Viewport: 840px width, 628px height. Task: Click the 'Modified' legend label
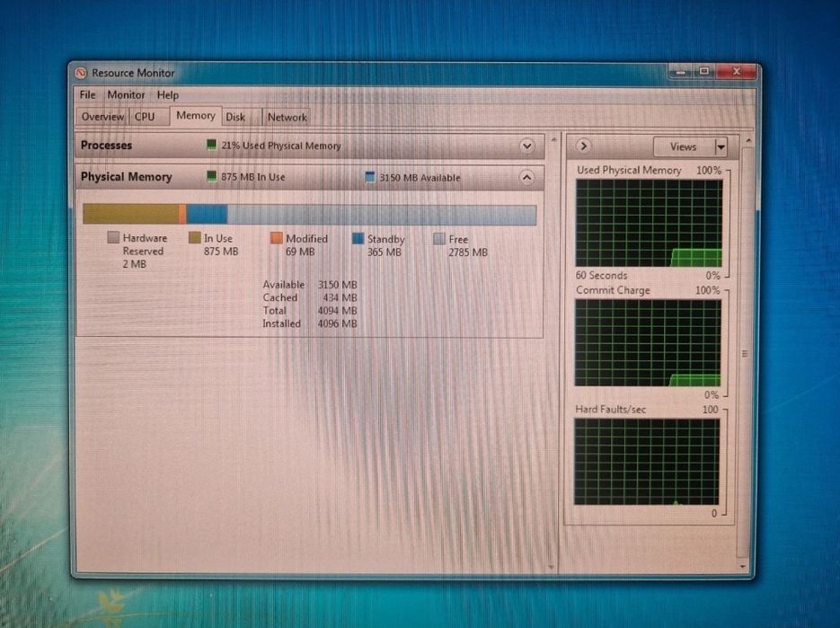coord(306,238)
